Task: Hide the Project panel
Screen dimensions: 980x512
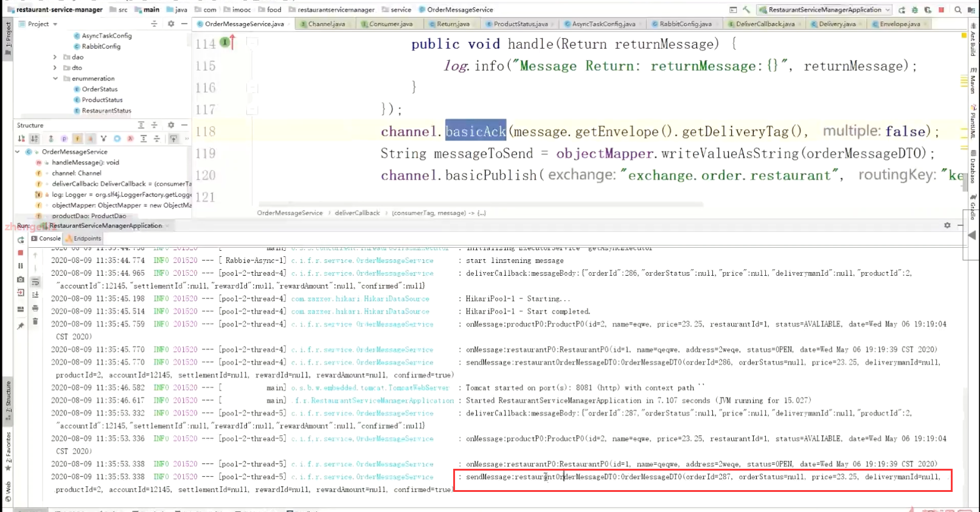Action: (x=184, y=24)
